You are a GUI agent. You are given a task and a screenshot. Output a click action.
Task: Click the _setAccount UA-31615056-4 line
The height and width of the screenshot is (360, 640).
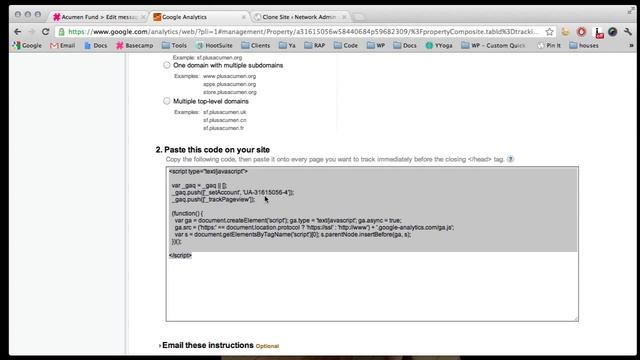(233, 192)
